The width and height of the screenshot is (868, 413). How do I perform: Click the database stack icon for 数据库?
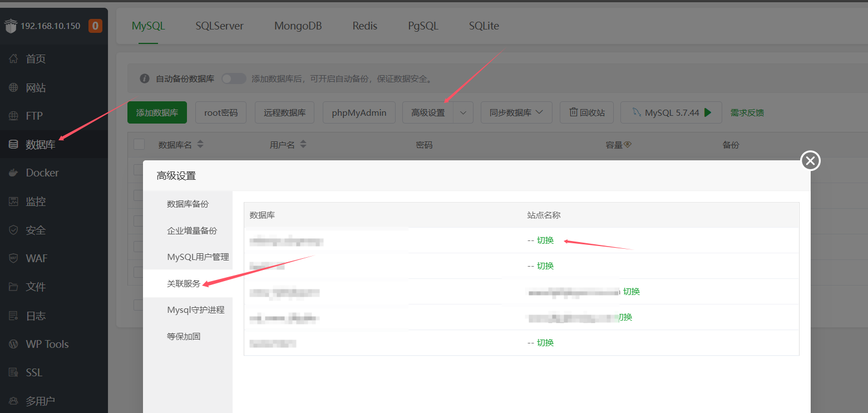point(13,145)
